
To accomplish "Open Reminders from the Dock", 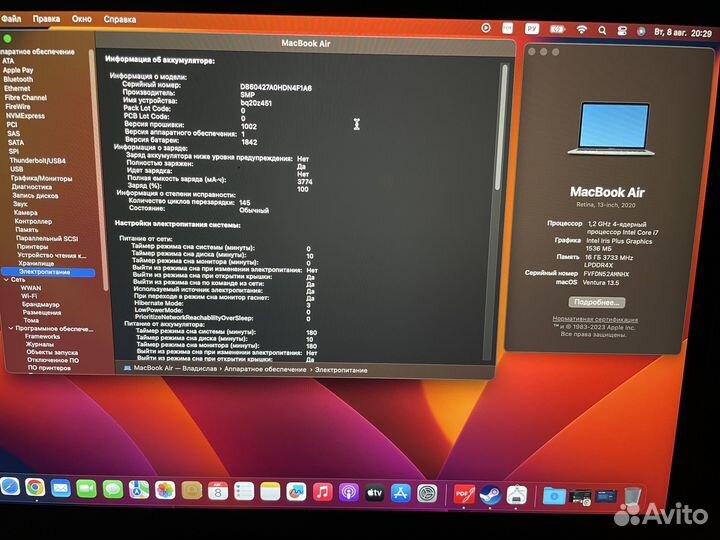I will (244, 492).
